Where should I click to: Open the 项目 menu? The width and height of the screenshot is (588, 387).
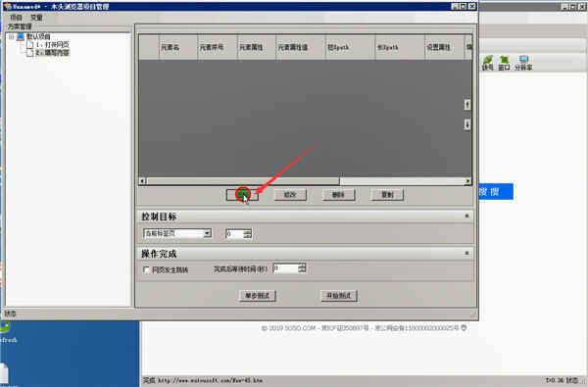point(16,18)
